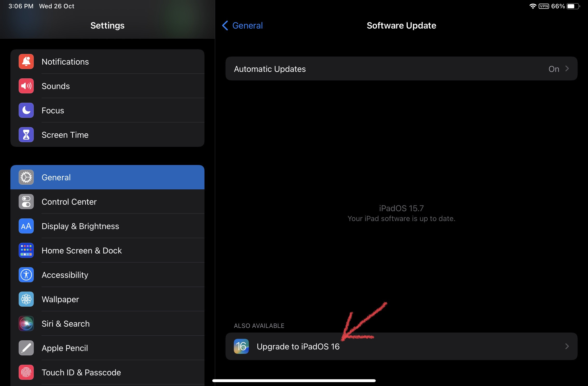Tap the iPadOS 16 logo icon

point(241,346)
